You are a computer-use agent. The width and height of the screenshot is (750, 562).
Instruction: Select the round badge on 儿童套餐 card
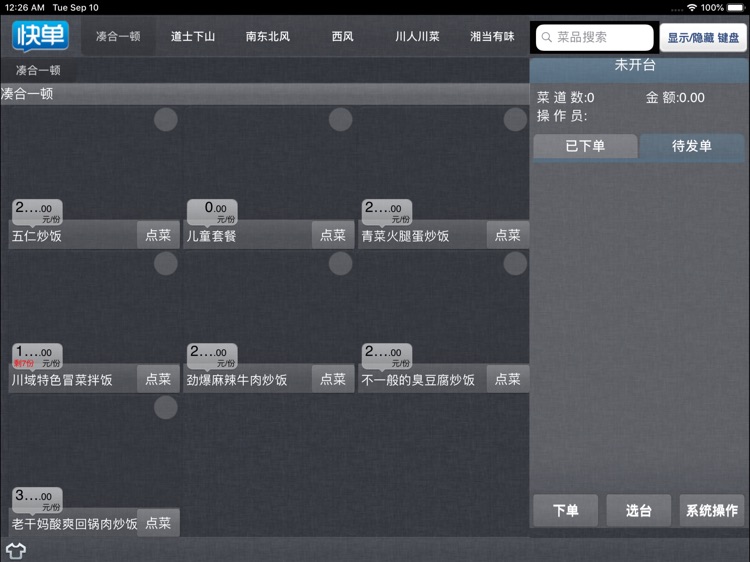pyautogui.click(x=341, y=120)
